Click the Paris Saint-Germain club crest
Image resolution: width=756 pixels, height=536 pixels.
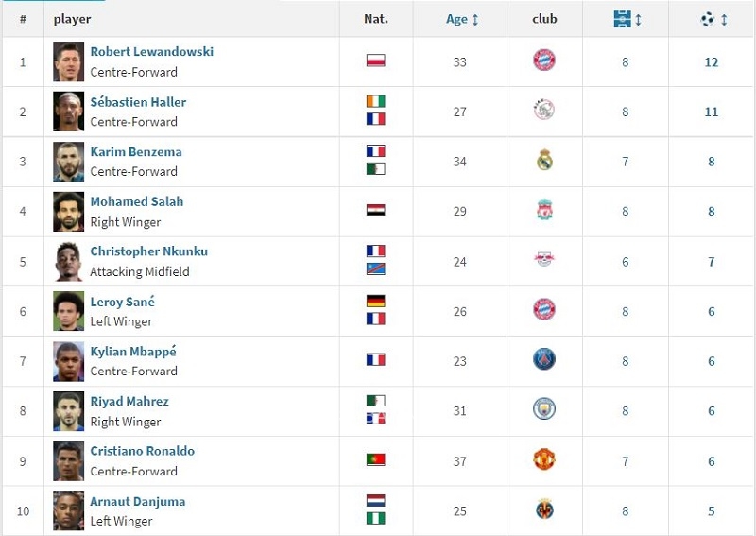544,360
